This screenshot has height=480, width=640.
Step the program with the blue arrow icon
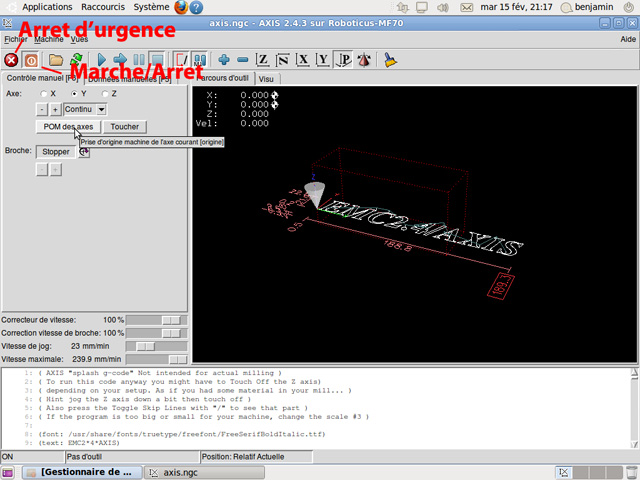click(120, 60)
